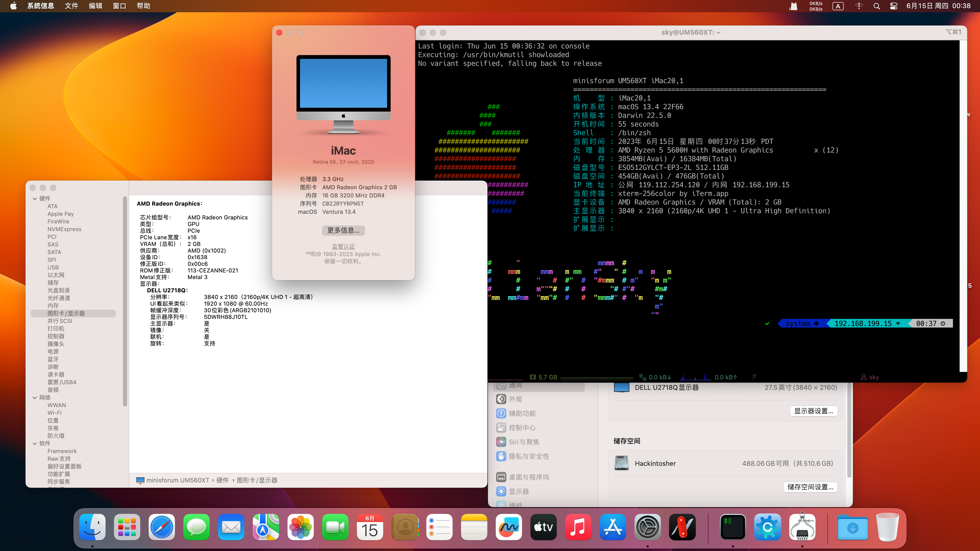Screen dimensions: 980x551
Task: Open the 窗口 menu in menu bar
Action: [119, 6]
